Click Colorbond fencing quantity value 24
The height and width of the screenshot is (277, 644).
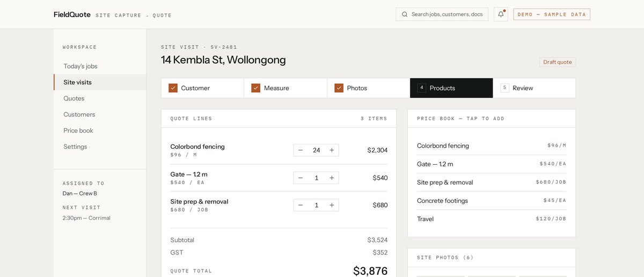point(316,150)
